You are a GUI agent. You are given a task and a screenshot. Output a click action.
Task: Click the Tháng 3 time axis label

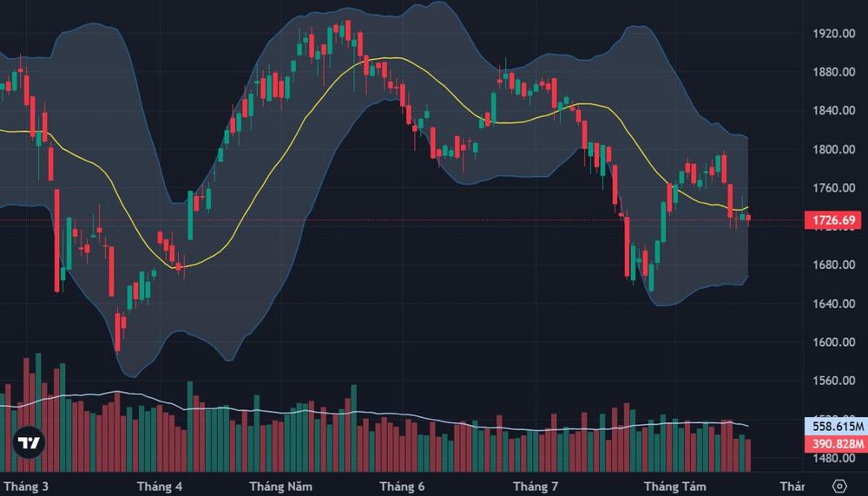pyautogui.click(x=25, y=486)
